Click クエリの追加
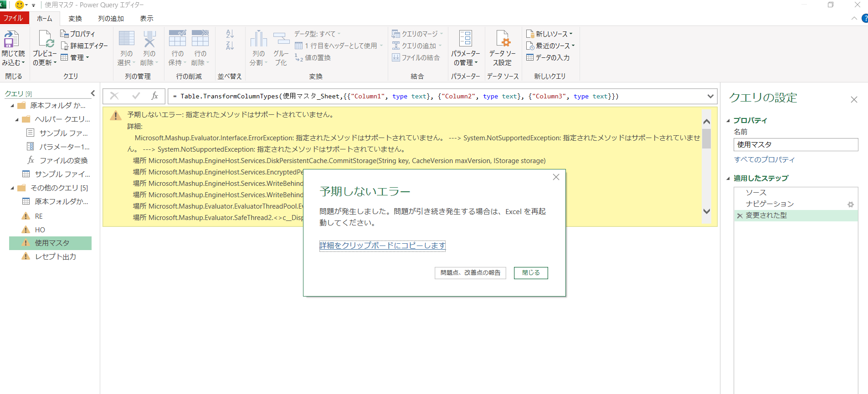 (x=417, y=46)
